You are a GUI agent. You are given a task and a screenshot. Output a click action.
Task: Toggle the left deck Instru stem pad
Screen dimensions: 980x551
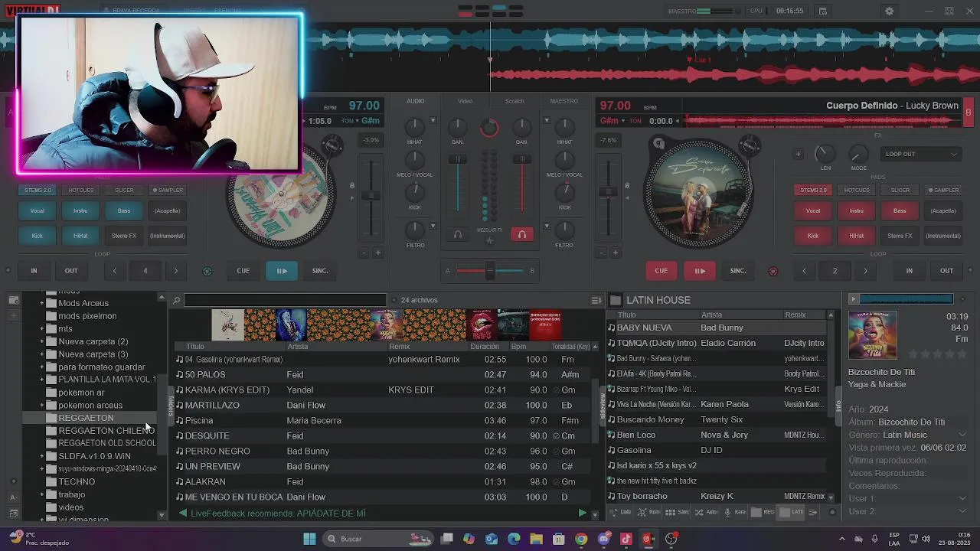(80, 210)
